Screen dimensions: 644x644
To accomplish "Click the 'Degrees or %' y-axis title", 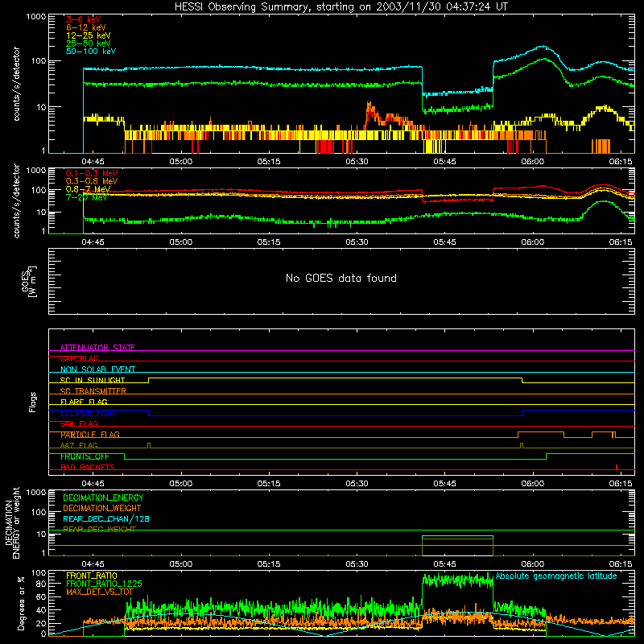I will (x=21, y=603).
